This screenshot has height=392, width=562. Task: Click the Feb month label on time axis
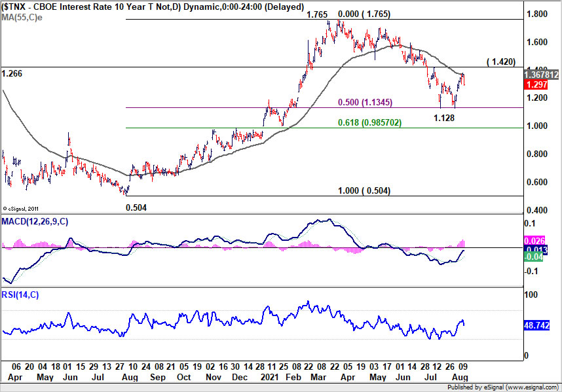293,378
